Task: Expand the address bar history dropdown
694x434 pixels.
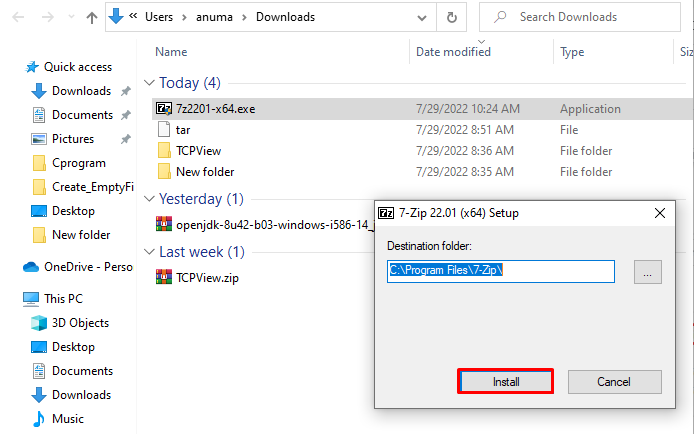Action: 422,18
